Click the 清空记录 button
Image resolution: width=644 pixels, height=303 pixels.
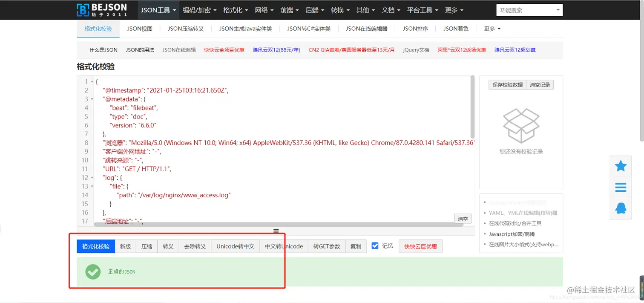[x=540, y=85]
